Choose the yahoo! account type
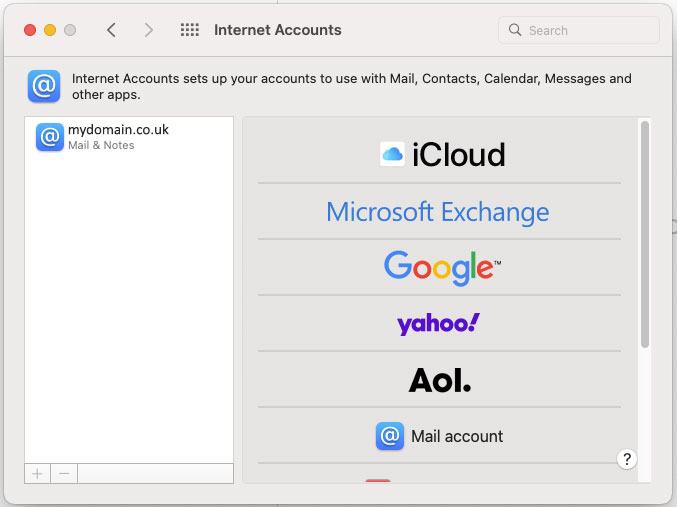Screen dimensions: 677x507 (440, 323)
